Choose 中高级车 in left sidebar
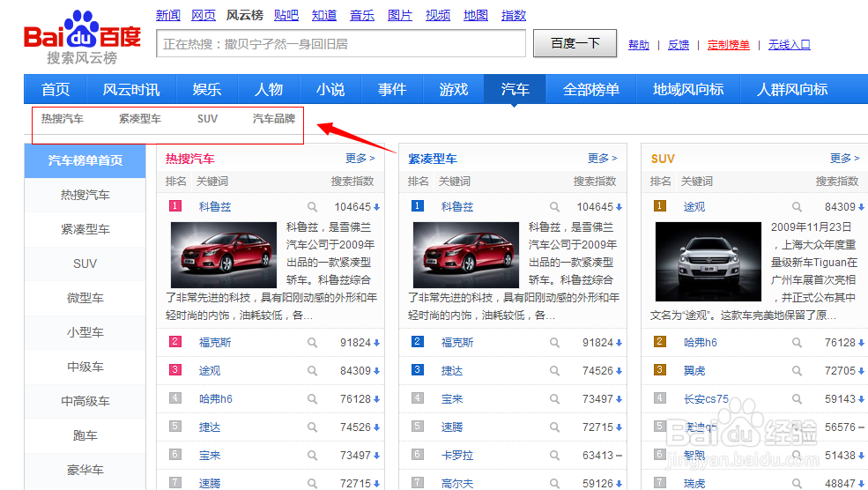868x490 pixels. point(85,401)
